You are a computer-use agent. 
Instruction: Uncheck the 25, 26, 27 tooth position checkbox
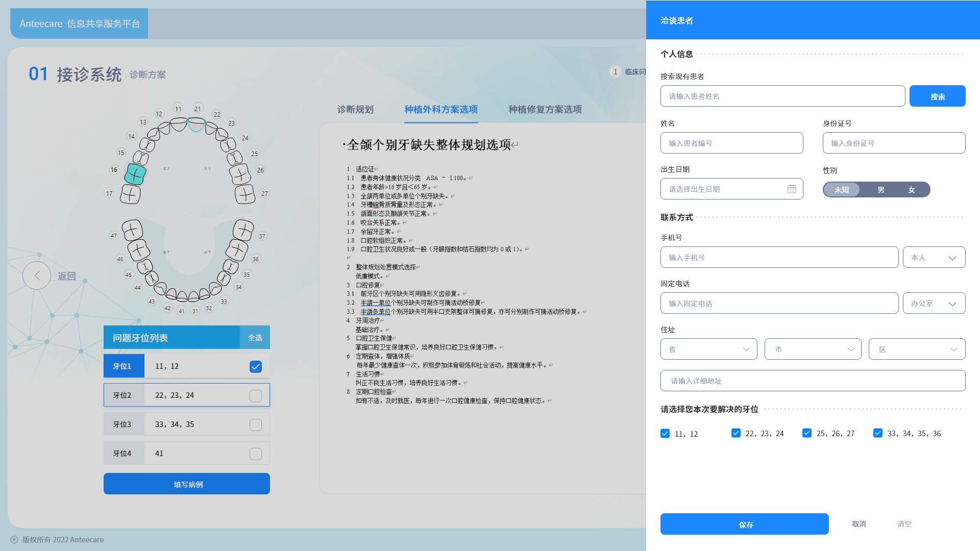coord(807,433)
